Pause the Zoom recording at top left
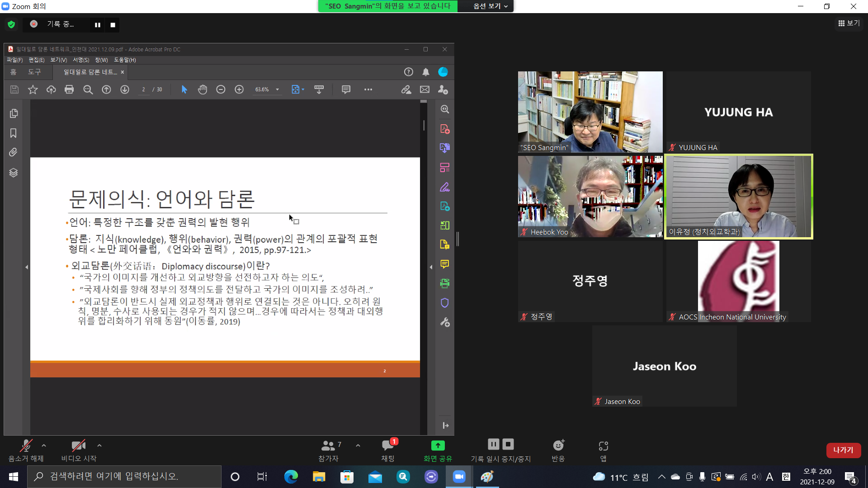This screenshot has height=488, width=868. tap(97, 25)
